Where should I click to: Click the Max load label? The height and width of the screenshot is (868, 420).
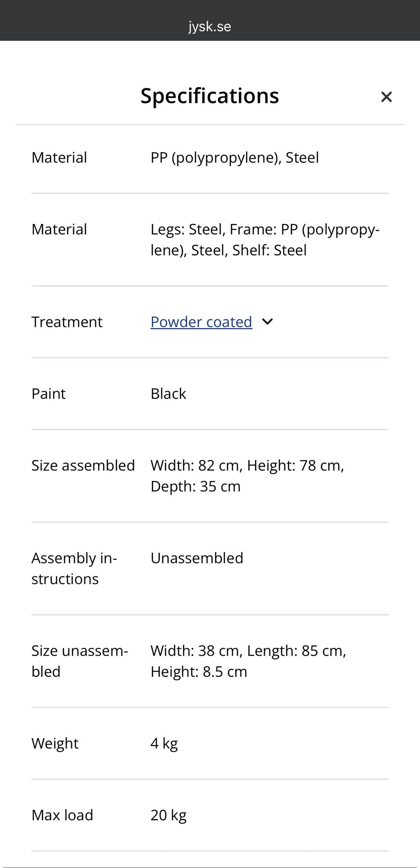point(62,815)
